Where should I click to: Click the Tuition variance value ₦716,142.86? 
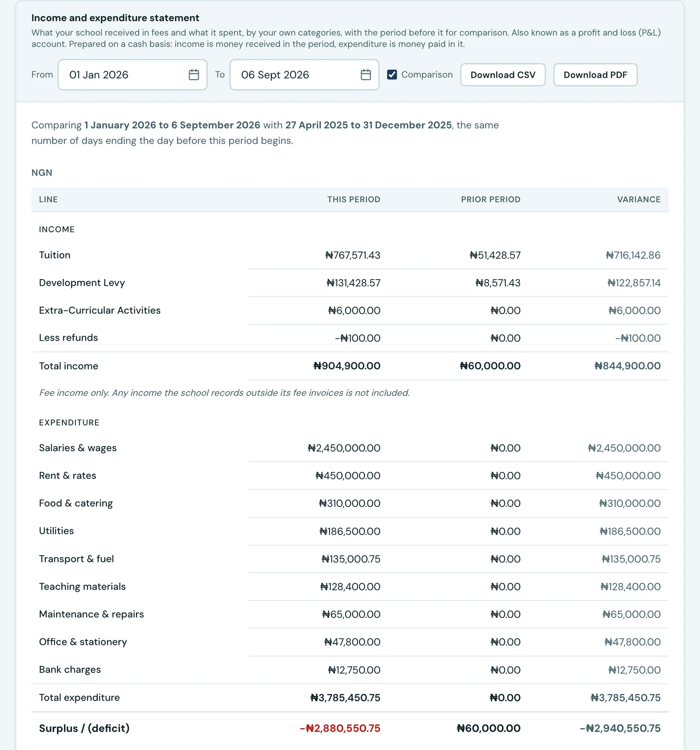(x=633, y=255)
